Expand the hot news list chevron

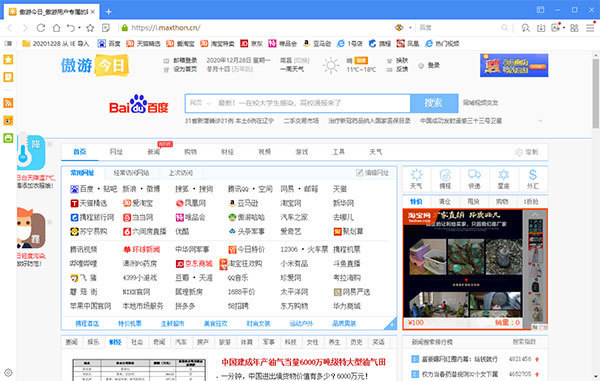coord(540,121)
